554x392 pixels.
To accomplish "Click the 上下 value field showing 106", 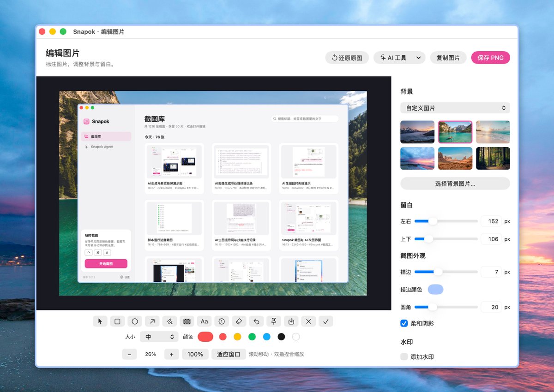I will (491, 239).
